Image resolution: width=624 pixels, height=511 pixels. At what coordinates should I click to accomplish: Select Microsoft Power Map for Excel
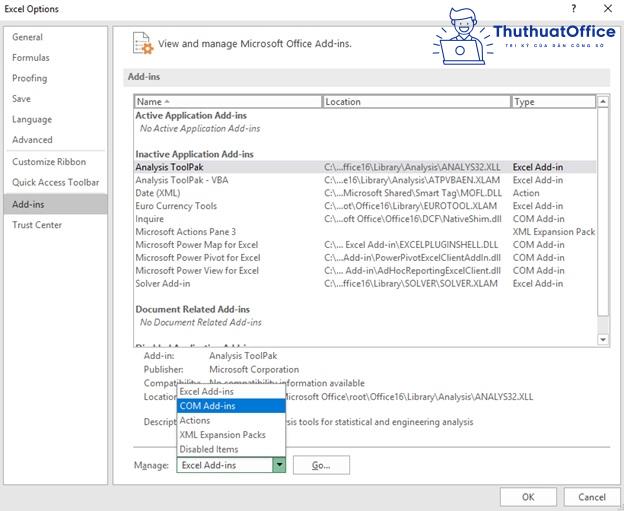pyautogui.click(x=365, y=245)
